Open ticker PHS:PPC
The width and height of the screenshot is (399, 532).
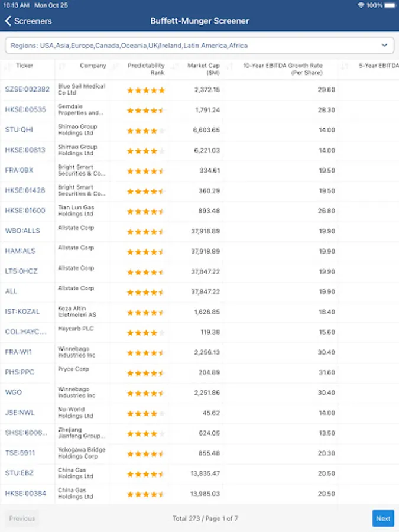pos(20,372)
